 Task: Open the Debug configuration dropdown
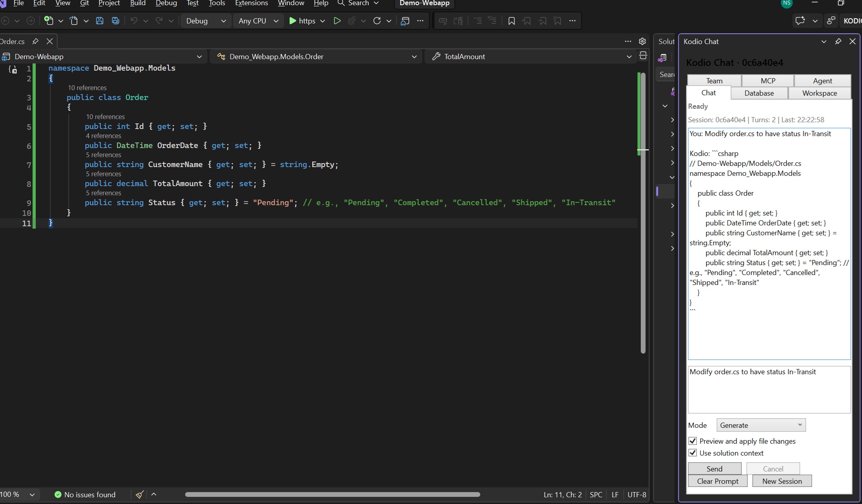(206, 21)
